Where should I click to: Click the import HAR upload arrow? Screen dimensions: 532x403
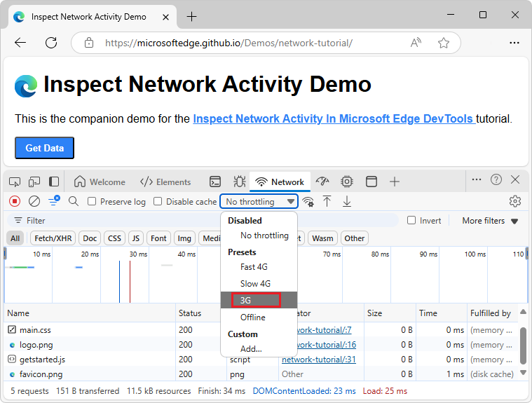327,202
